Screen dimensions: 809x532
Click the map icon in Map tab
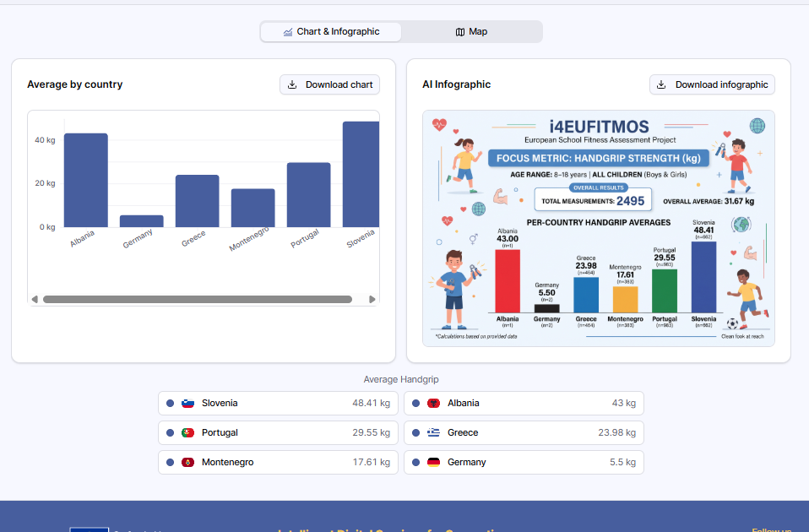[460, 32]
